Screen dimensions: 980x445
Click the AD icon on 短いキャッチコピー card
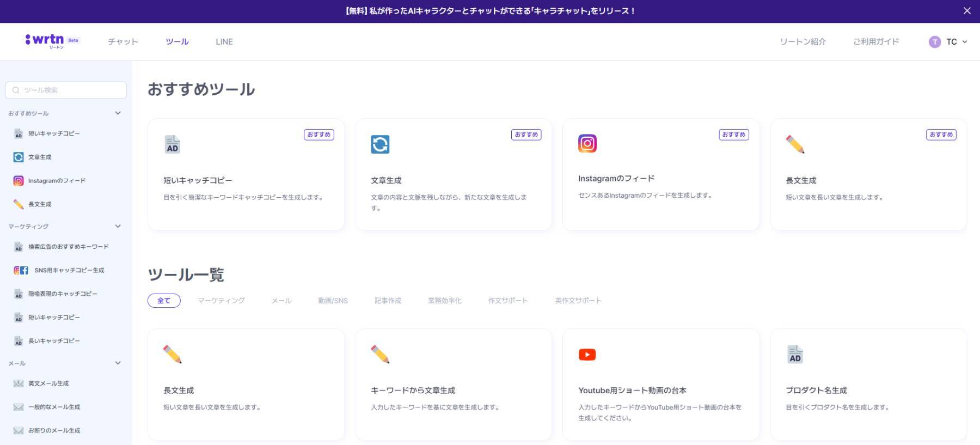pos(172,144)
